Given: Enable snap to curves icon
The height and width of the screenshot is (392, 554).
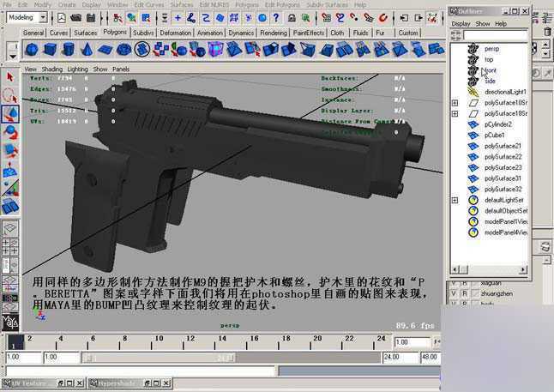Looking at the screenshot, I should point(340,17).
